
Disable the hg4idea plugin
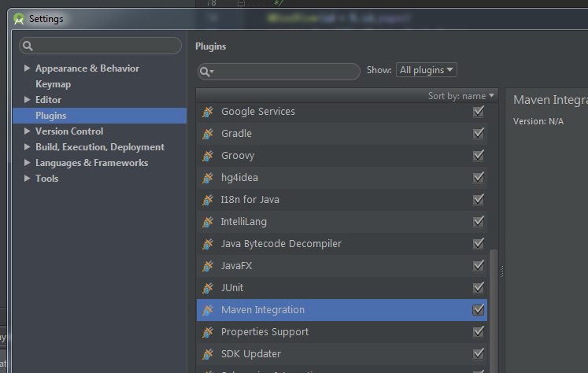[479, 178]
